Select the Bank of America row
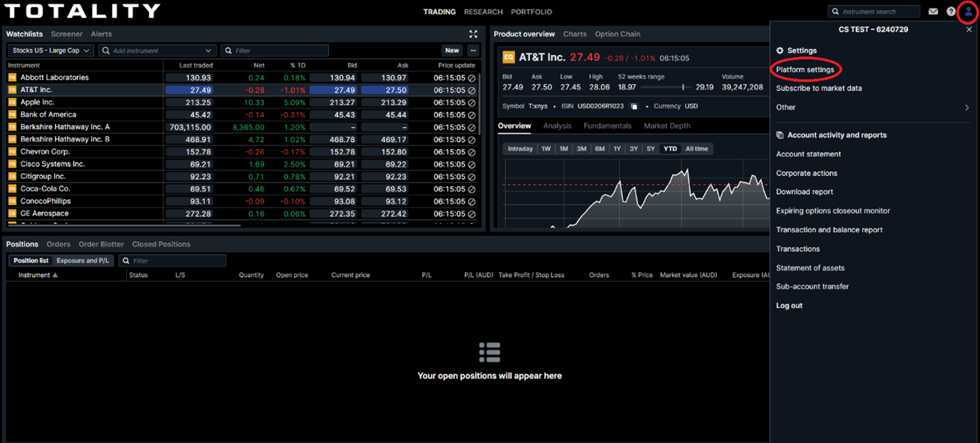980x443 pixels. tap(242, 115)
